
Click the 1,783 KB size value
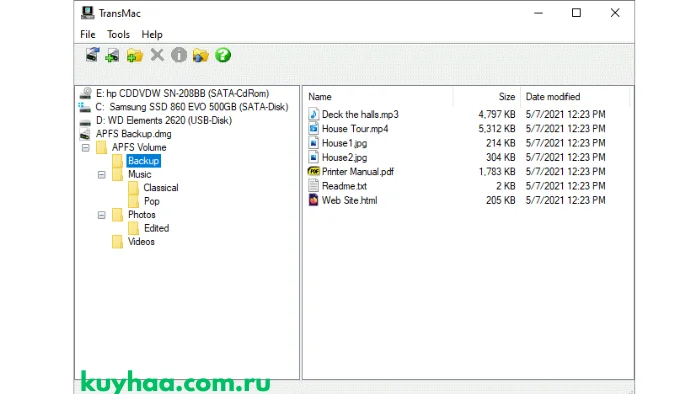pyautogui.click(x=497, y=171)
